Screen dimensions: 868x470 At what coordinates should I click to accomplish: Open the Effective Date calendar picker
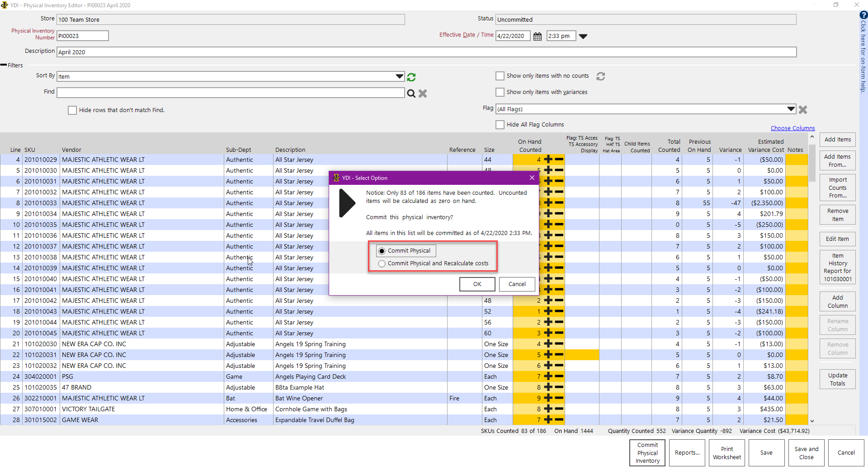point(537,37)
